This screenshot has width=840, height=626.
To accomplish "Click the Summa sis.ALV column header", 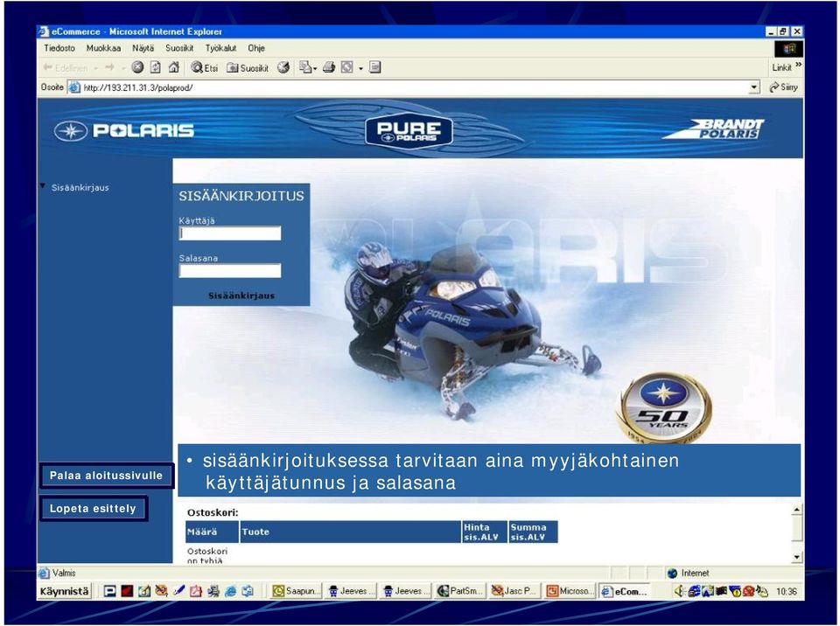I will [x=533, y=532].
